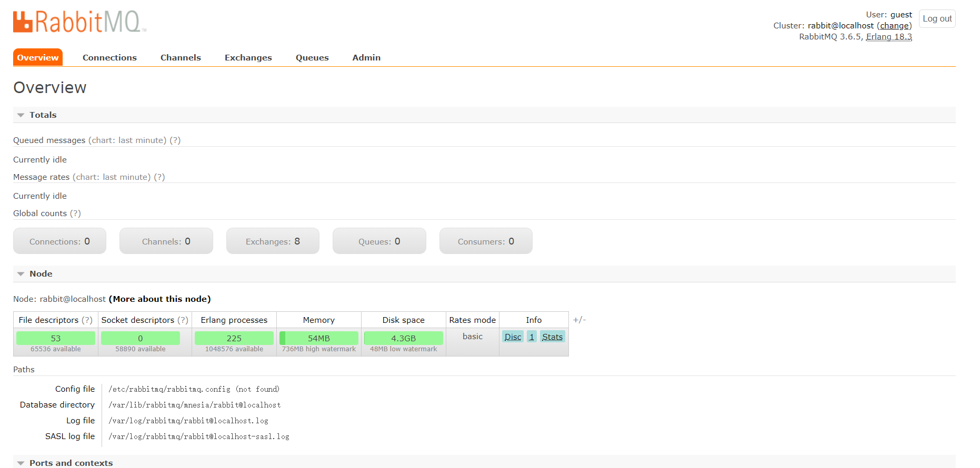Click the Queues: 0 count button
Screen dimensions: 980x468
tap(379, 241)
